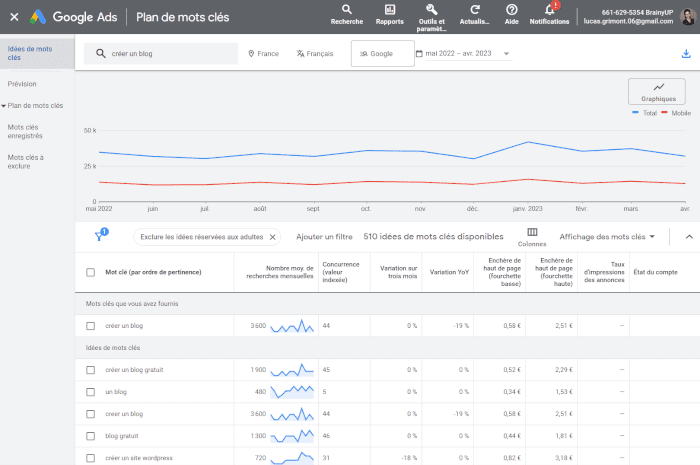Check the 'blog gratuit' row checkbox
Image resolution: width=700 pixels, height=465 pixels.
[x=91, y=436]
